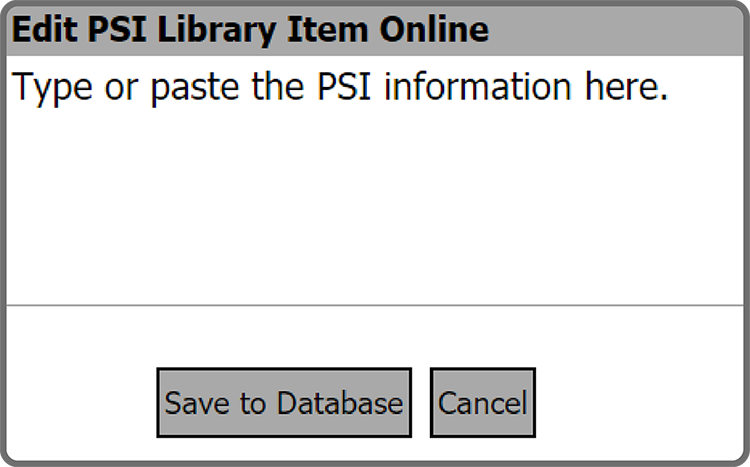Cancel editing the PSI library item
The image size is (750, 467).
pyautogui.click(x=482, y=403)
